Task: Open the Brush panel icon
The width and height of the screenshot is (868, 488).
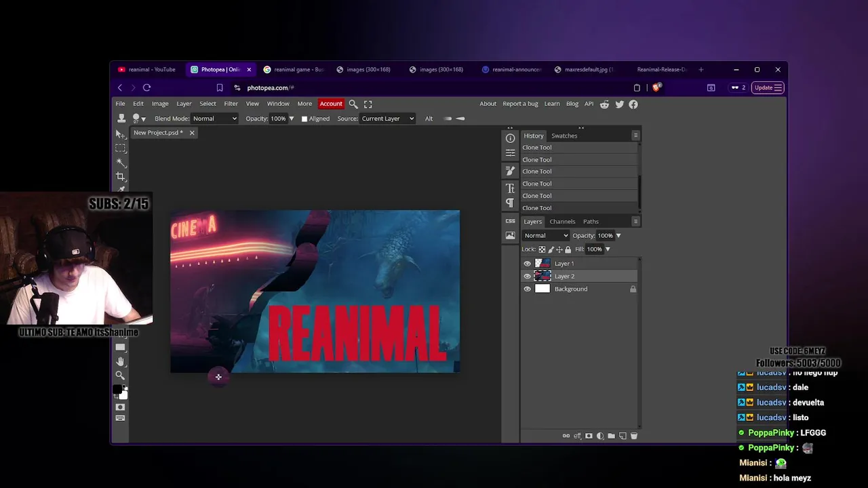Action: (x=510, y=171)
